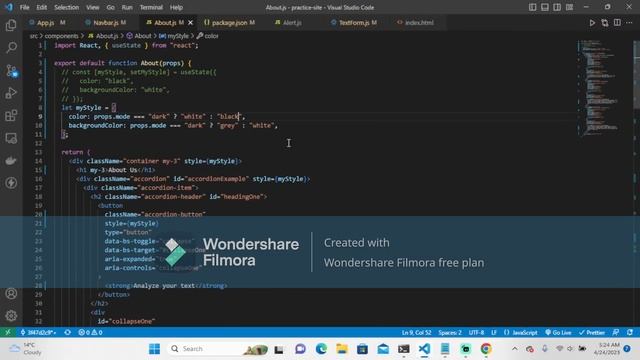640x360 pixels.
Task: Click components in breadcrumb
Action: click(x=61, y=36)
